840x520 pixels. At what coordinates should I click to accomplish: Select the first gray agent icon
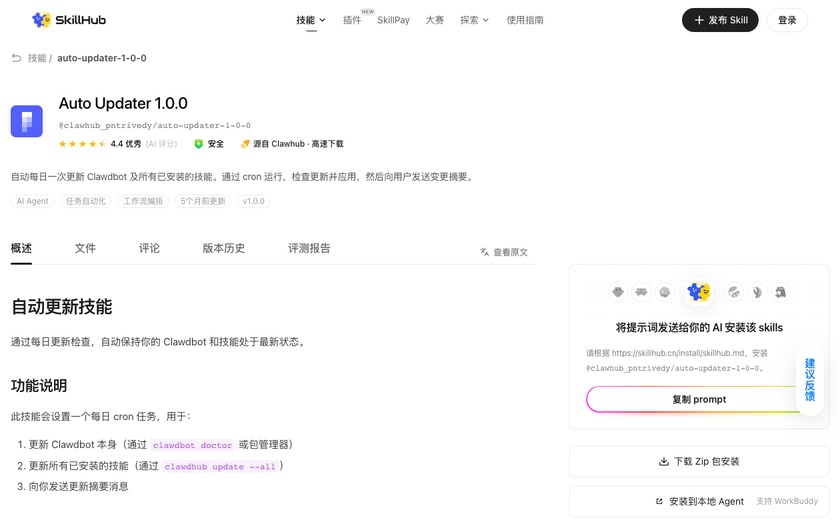(x=618, y=292)
